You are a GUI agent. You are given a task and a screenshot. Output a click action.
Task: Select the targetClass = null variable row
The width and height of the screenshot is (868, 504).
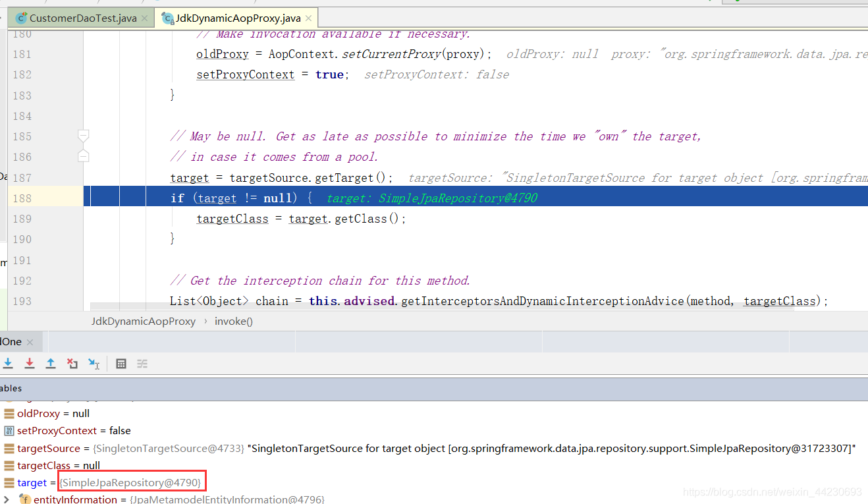(x=434, y=466)
